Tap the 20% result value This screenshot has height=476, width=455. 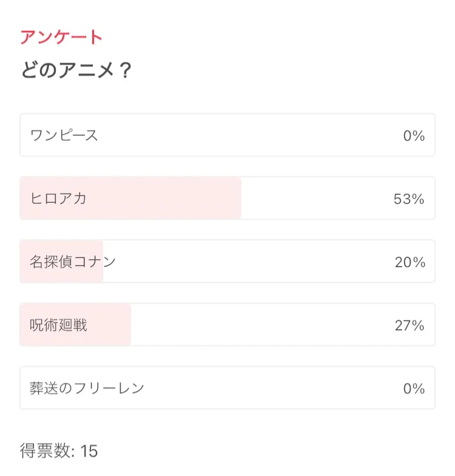click(409, 262)
